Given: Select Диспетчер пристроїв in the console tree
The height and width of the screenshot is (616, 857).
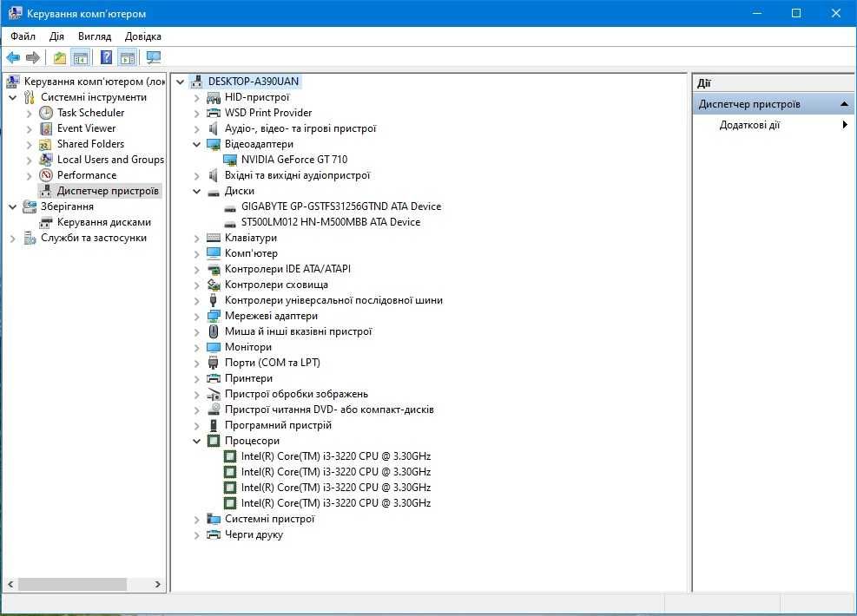Looking at the screenshot, I should pos(108,191).
